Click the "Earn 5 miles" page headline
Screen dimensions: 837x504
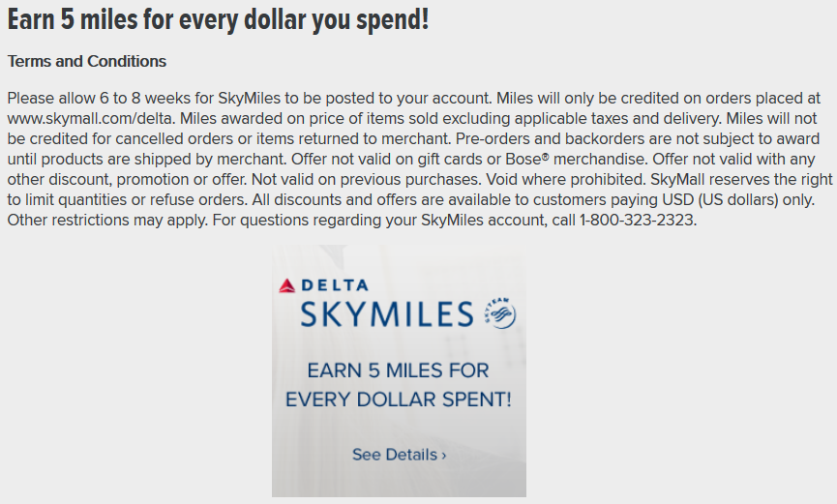point(218,21)
